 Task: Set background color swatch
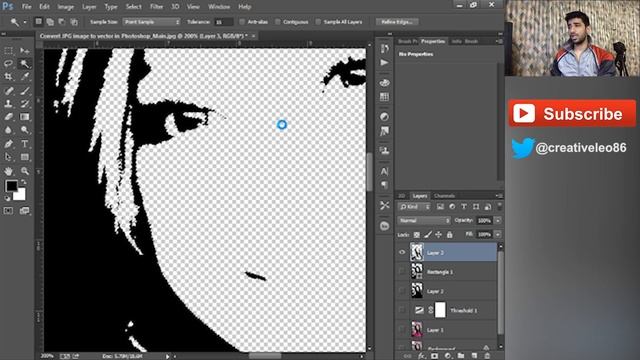[x=20, y=195]
